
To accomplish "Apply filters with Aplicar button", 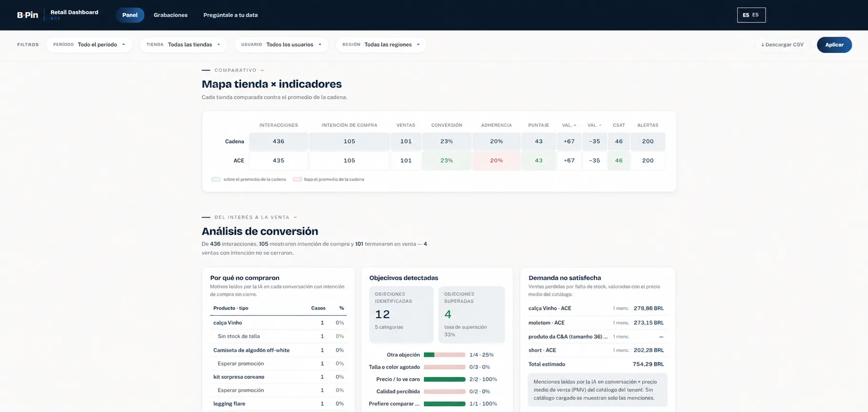I will pos(834,44).
